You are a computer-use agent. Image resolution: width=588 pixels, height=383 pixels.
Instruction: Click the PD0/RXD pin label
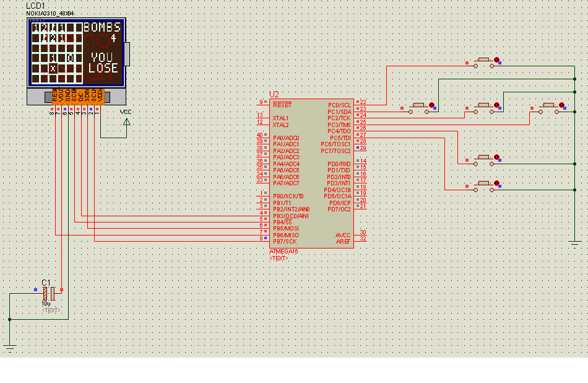click(x=339, y=164)
